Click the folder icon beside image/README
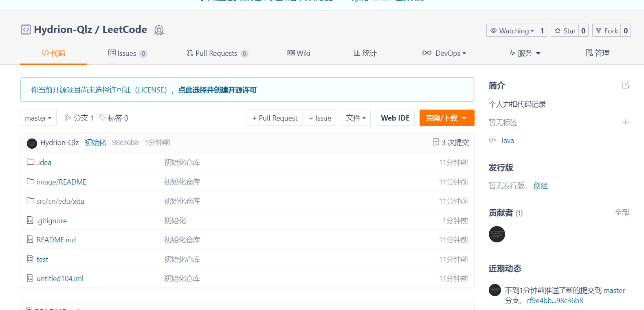The image size is (644, 310). [x=31, y=181]
